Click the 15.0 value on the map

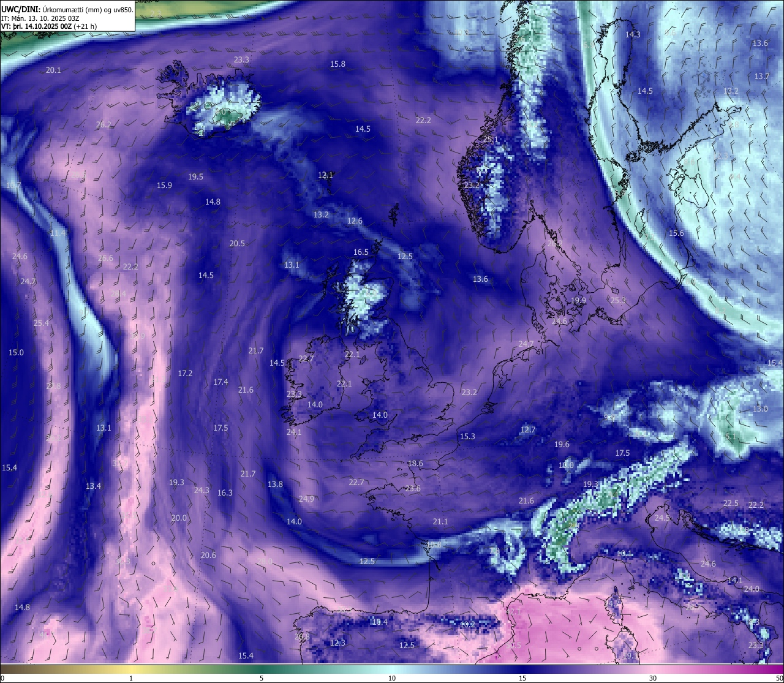pyautogui.click(x=16, y=353)
